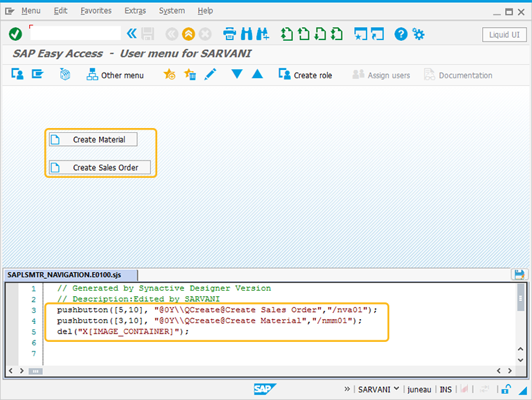Click Move Favorites Down triangle
The width and height of the screenshot is (532, 400).
[x=237, y=74]
